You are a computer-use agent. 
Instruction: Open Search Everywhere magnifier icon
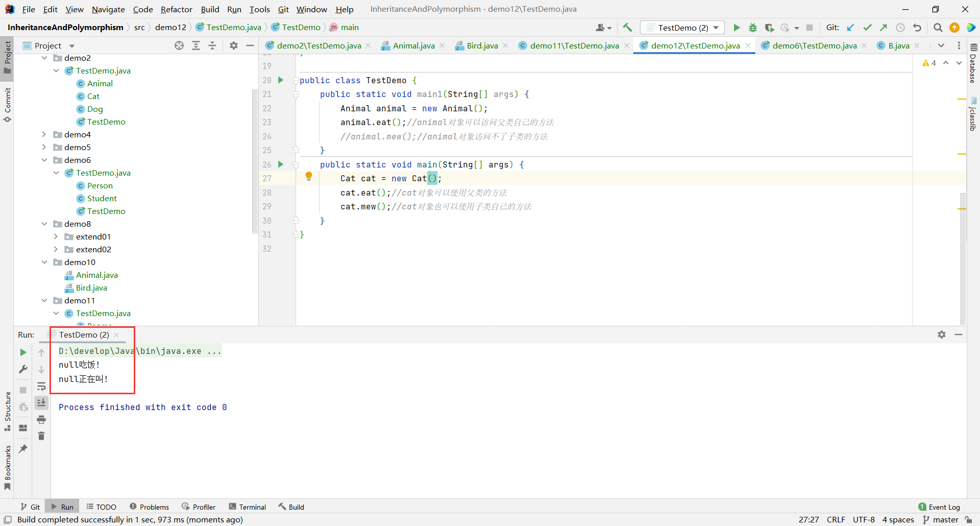click(x=938, y=28)
